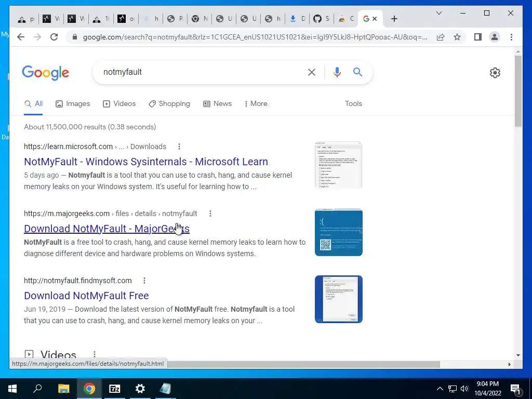Open the tab search chevron

438,13
